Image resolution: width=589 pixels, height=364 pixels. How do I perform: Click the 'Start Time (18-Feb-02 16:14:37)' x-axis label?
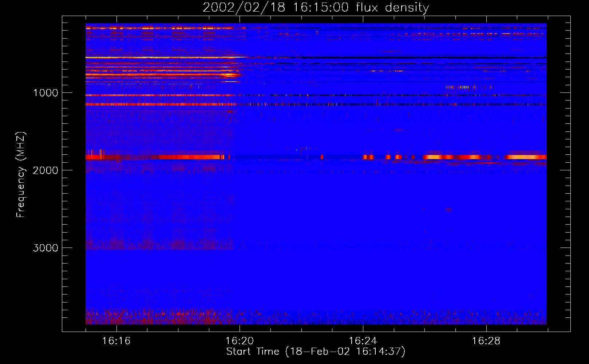[x=316, y=351]
